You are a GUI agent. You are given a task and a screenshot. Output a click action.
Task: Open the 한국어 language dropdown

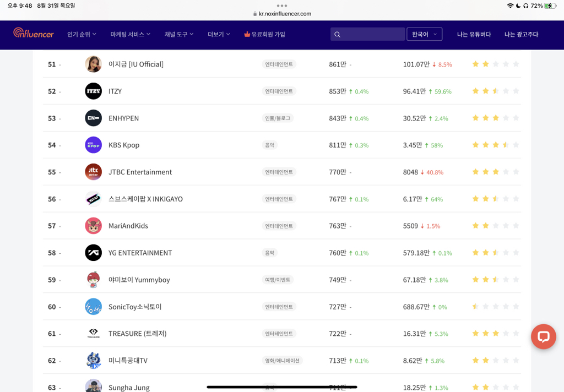click(424, 34)
